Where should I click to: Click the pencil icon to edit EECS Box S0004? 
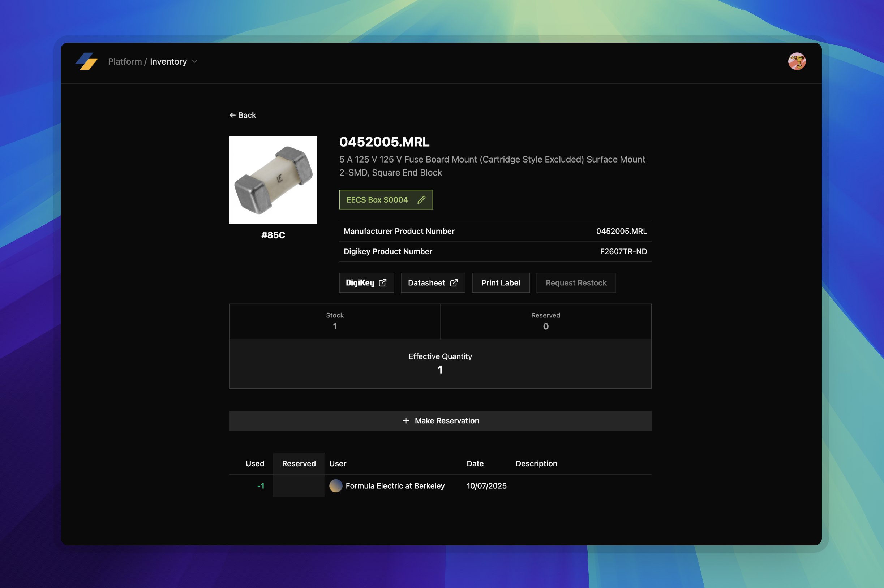[x=422, y=200]
